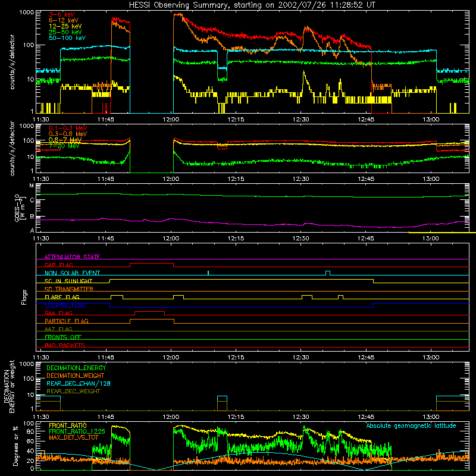
Task: Select the ATTENUATOR_STATE flag label
Action: click(x=72, y=257)
